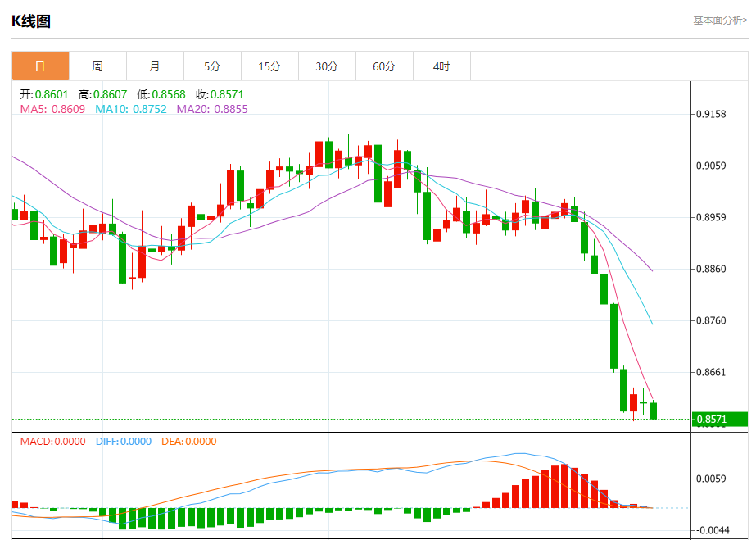Switch to the 月 monthly tab
Screen dimensions: 756x540
[x=156, y=66]
